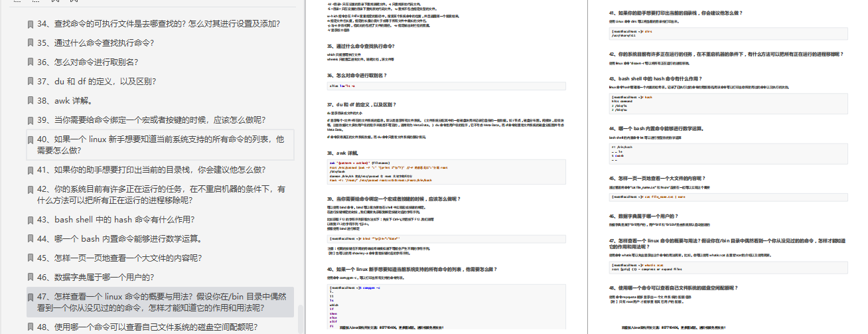
Task: Click the bookmark icon beside item 35
Action: tap(31, 43)
